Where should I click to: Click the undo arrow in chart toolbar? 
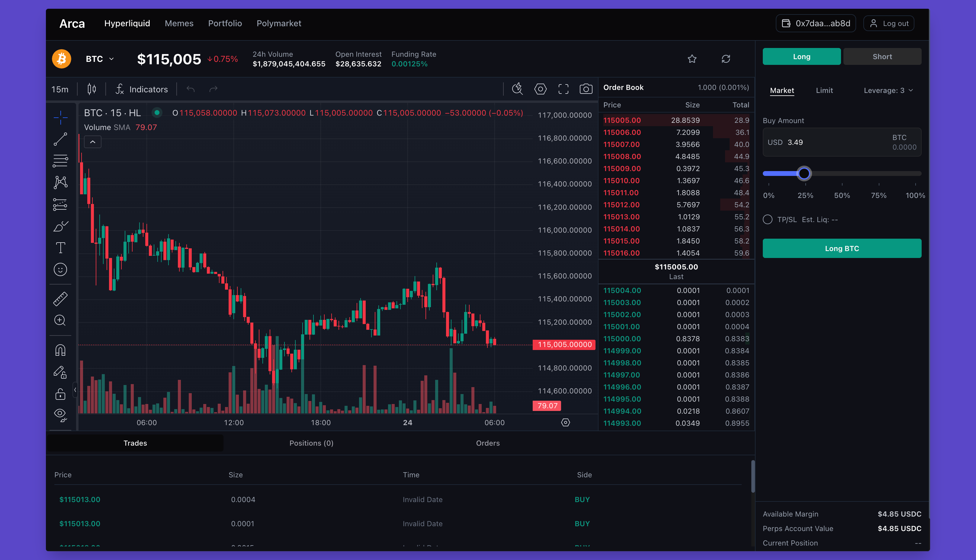[191, 89]
